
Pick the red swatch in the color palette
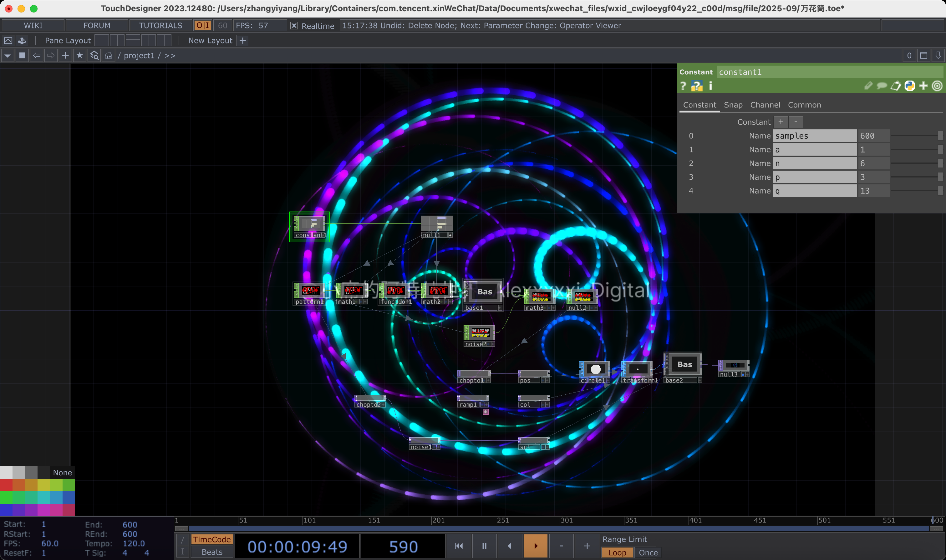coord(6,485)
